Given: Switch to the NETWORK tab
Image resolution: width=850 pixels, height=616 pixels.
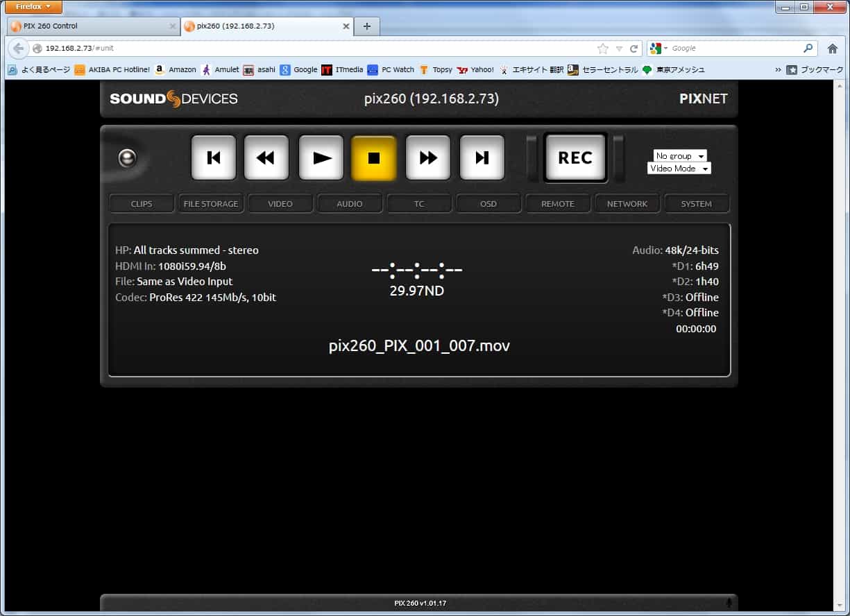Looking at the screenshot, I should coord(627,204).
